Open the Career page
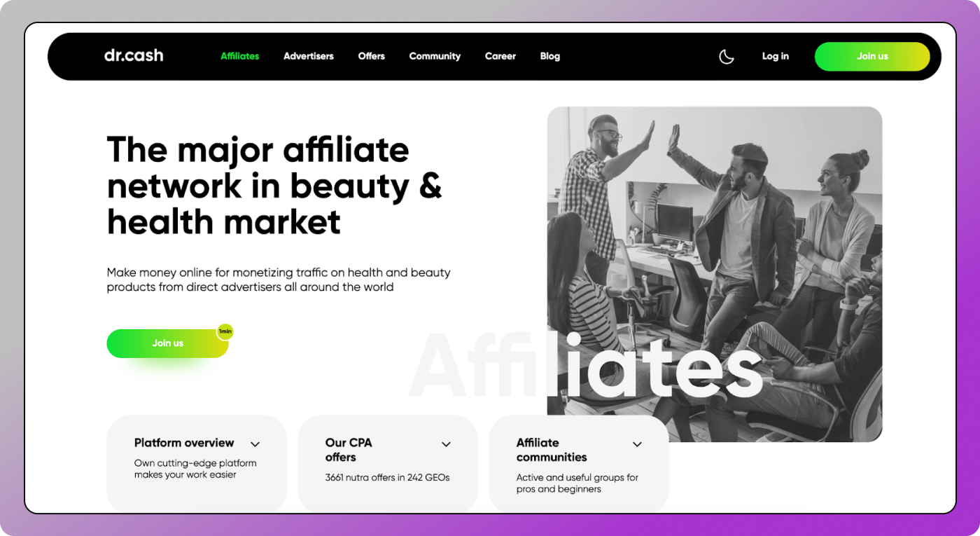This screenshot has height=536, width=980. [x=500, y=56]
